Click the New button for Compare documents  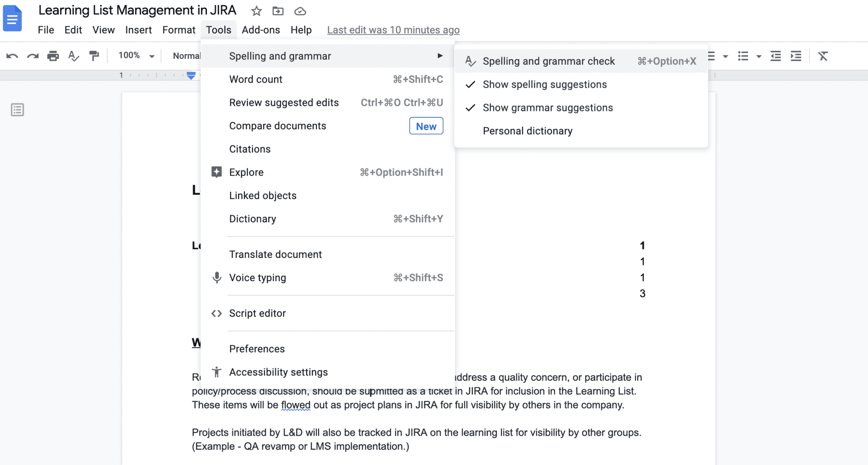pos(426,126)
